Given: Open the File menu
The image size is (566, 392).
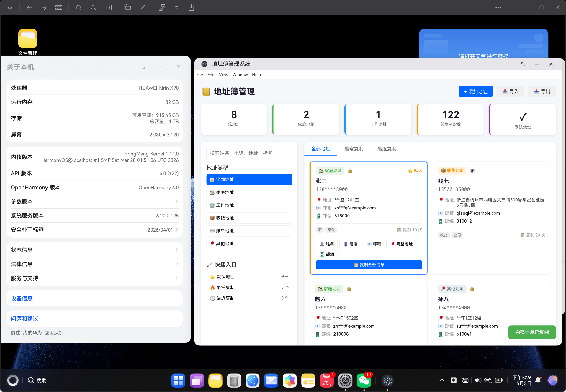Looking at the screenshot, I should (x=199, y=75).
